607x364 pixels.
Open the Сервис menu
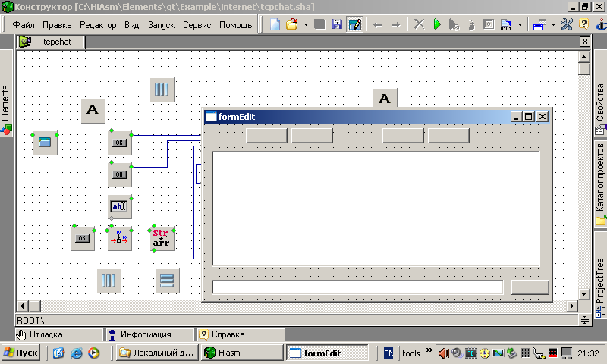[197, 25]
